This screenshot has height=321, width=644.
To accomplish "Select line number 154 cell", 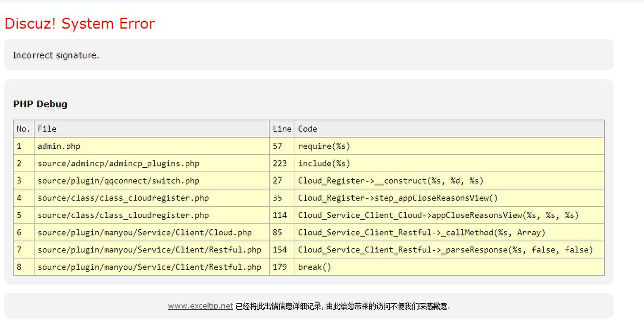I will point(282,250).
